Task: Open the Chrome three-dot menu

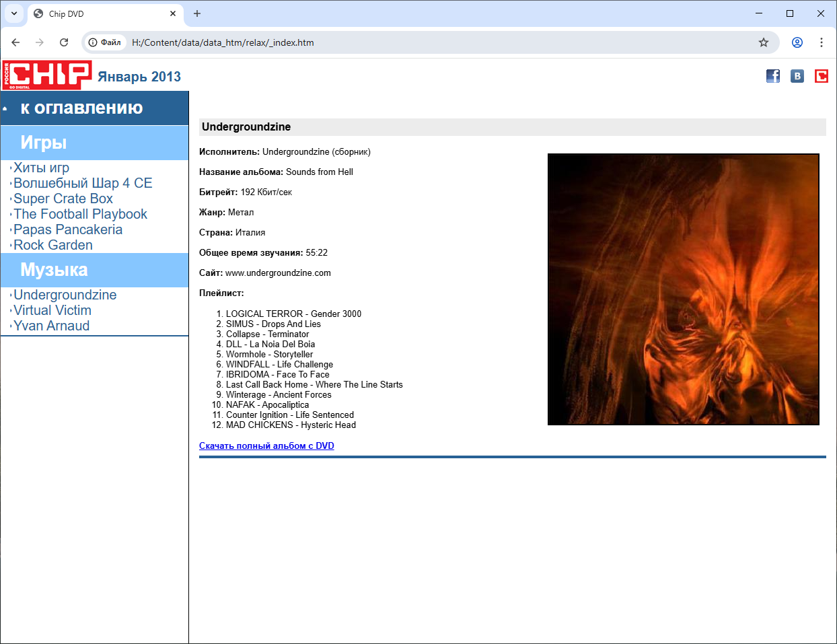Action: click(x=822, y=42)
